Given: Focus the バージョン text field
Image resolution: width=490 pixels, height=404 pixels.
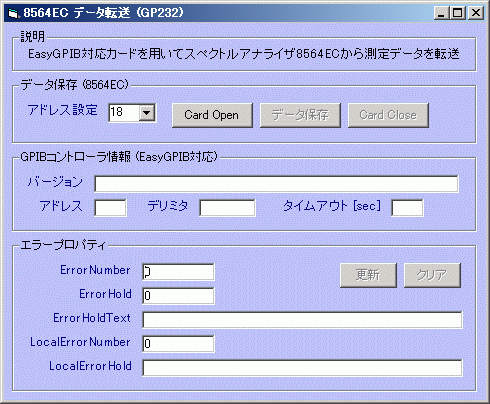Looking at the screenshot, I should coord(276,184).
